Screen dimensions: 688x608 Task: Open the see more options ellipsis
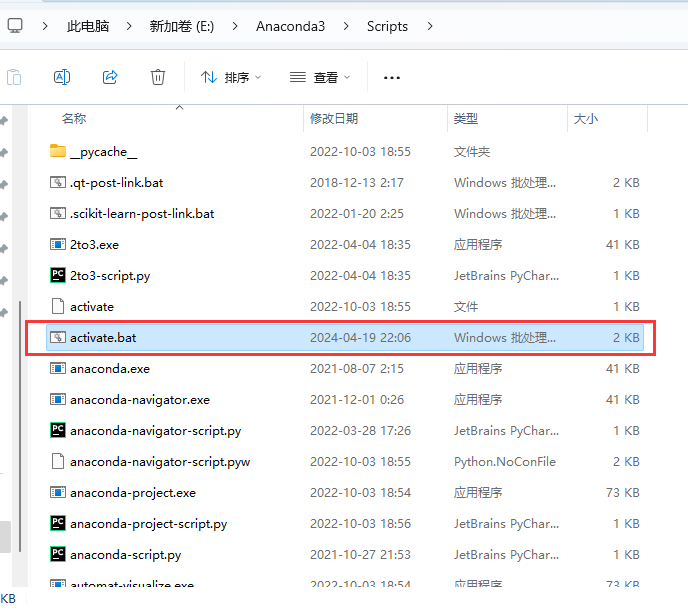(x=391, y=78)
